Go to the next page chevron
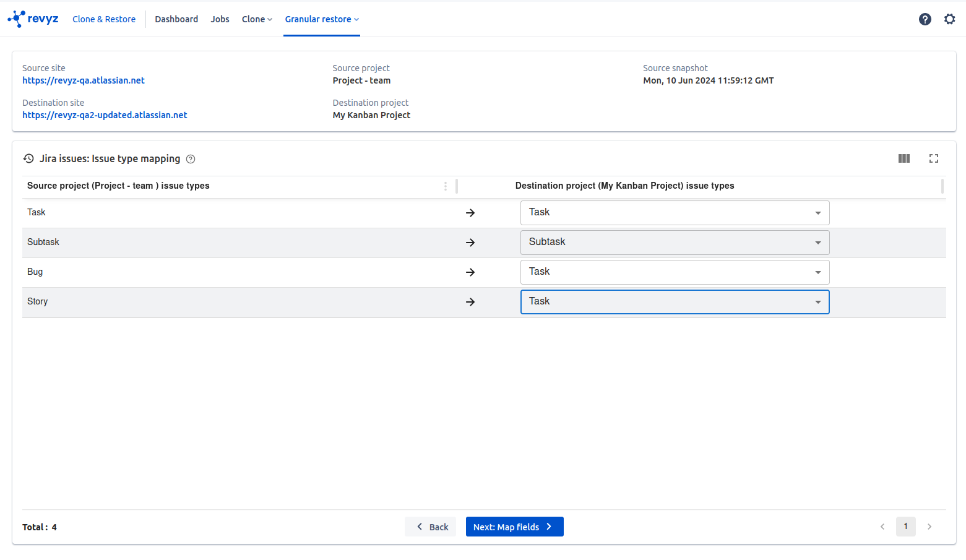The image size is (966, 560). pyautogui.click(x=929, y=527)
